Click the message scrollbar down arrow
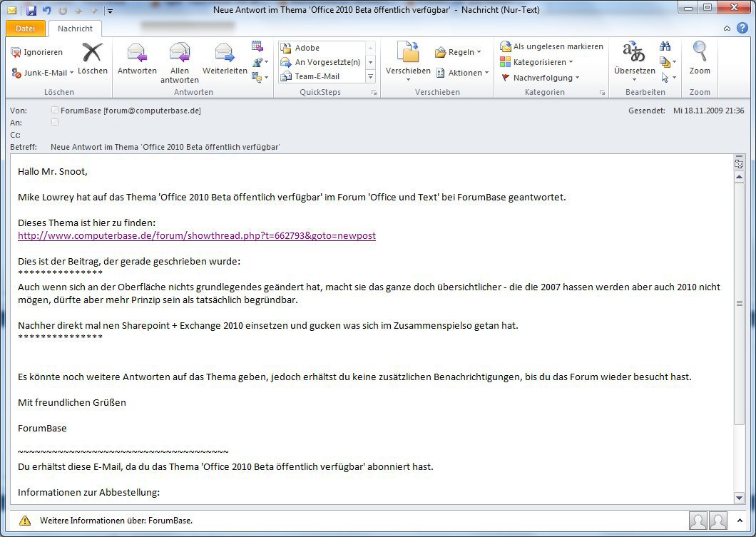The image size is (756, 537). point(739,498)
